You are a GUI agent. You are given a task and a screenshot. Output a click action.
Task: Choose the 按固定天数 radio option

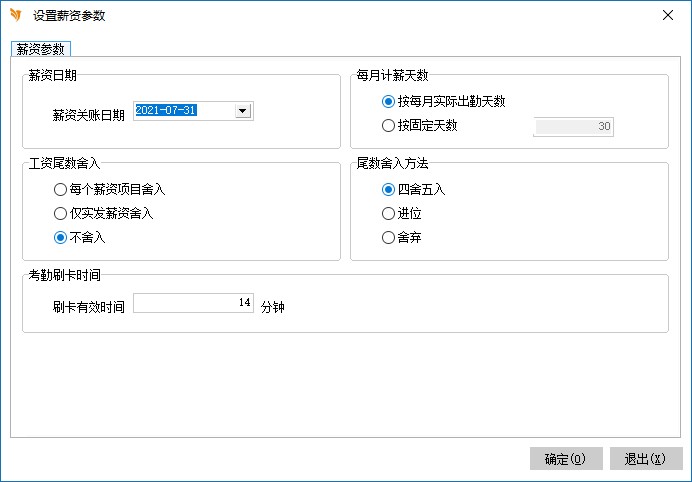[x=389, y=126]
